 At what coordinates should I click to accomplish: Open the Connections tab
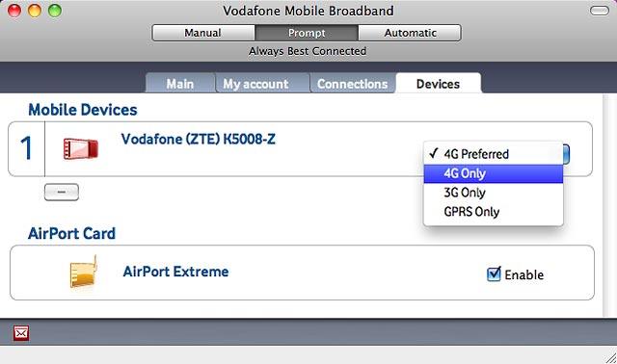click(x=352, y=84)
